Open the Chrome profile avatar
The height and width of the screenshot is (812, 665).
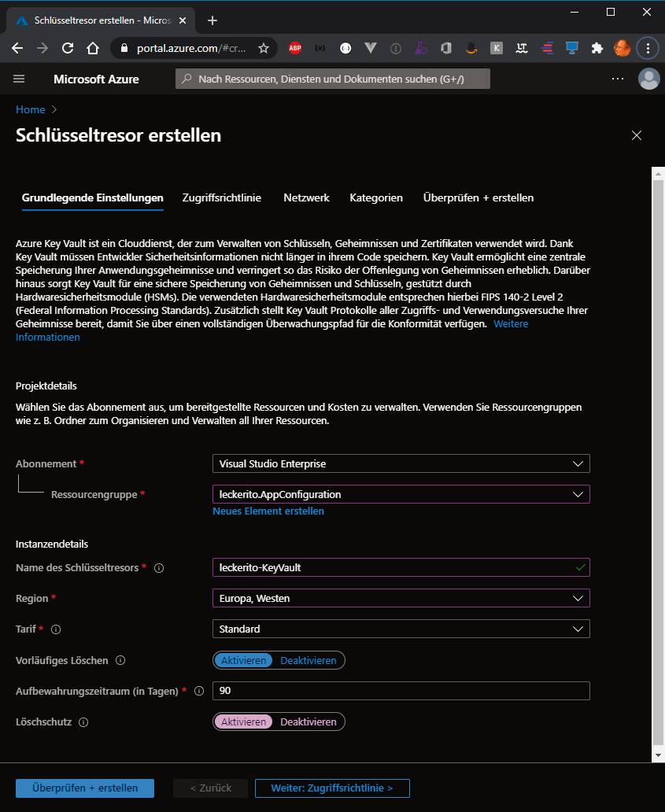(622, 48)
